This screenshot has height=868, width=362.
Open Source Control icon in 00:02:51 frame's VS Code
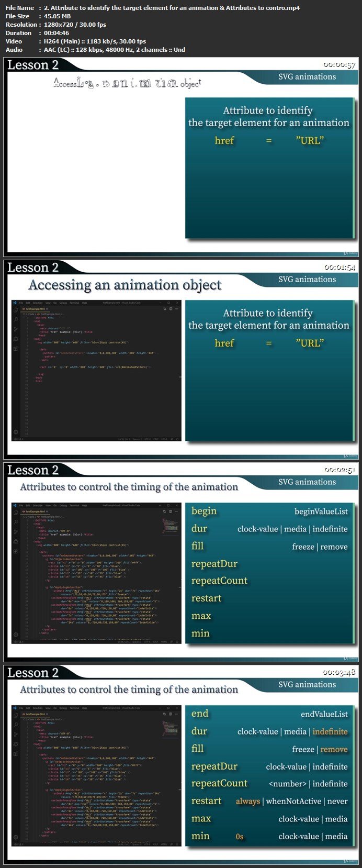tap(16, 532)
